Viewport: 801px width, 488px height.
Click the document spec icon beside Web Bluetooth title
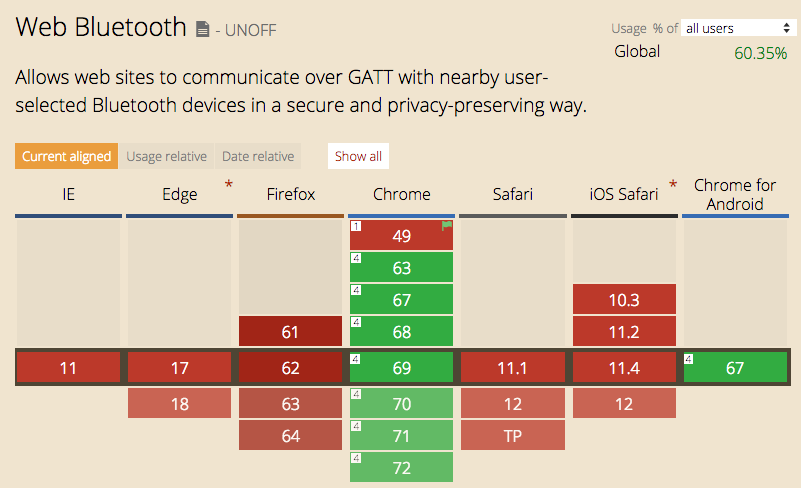click(203, 30)
